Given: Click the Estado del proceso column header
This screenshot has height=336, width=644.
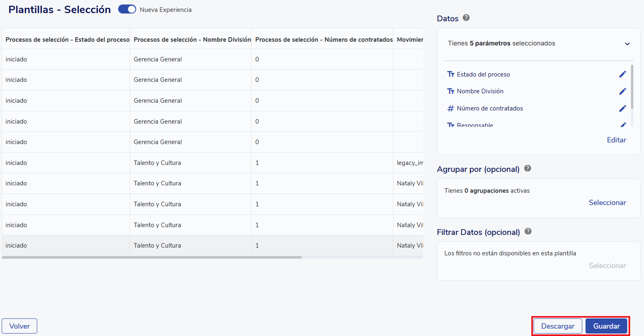Looking at the screenshot, I should coord(67,40).
